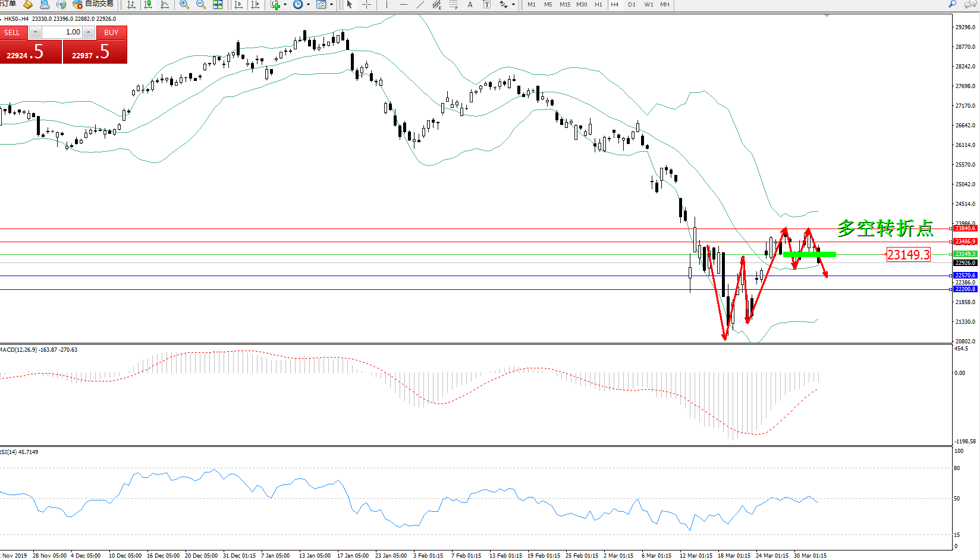Screen dimensions: 980x560
Task: Select the bar chart display icon
Action: coord(131,5)
